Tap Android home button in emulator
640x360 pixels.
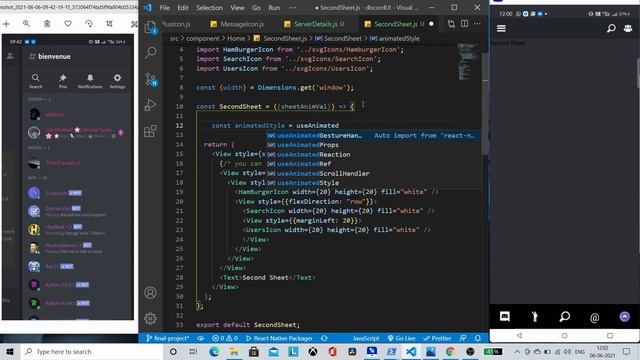pos(564,336)
